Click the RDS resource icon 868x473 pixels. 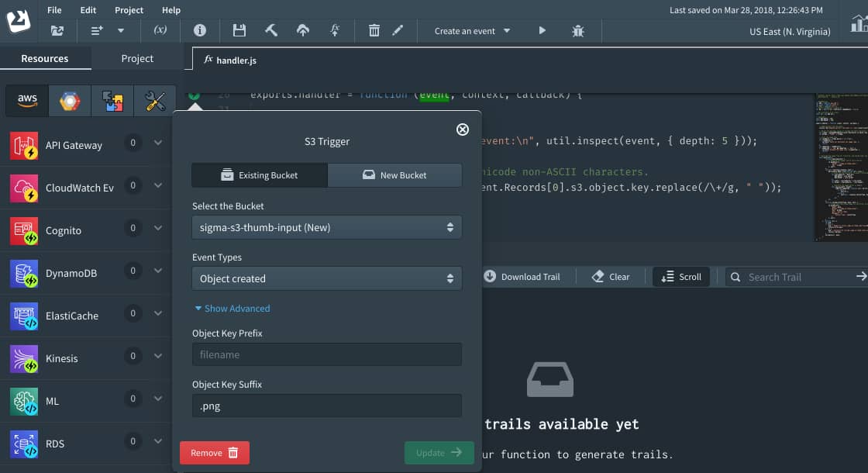click(x=24, y=444)
